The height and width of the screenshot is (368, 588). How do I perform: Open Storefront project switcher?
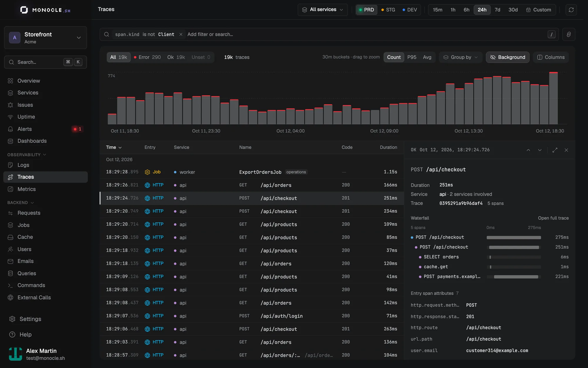pyautogui.click(x=46, y=38)
